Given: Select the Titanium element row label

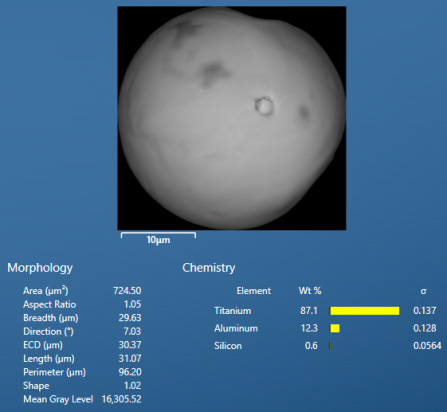Looking at the screenshot, I should 233,311.
